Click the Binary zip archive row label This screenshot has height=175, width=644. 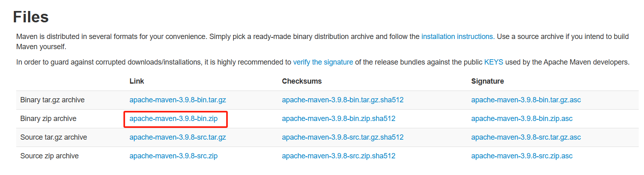coord(48,119)
